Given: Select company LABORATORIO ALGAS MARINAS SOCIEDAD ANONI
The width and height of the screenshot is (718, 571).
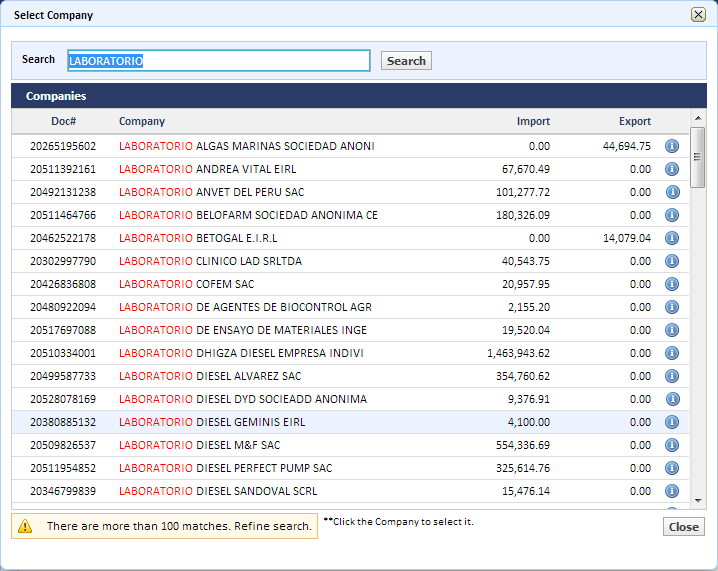Looking at the screenshot, I should pos(247,146).
